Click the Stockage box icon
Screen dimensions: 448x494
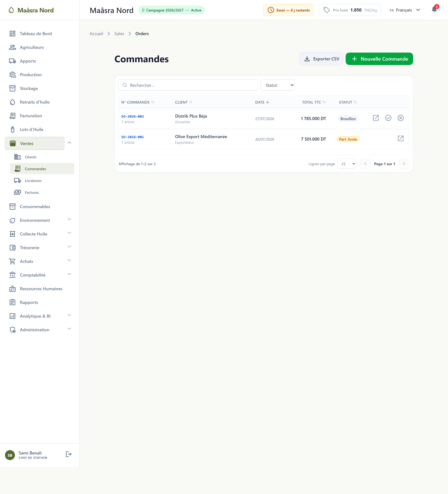coord(12,89)
